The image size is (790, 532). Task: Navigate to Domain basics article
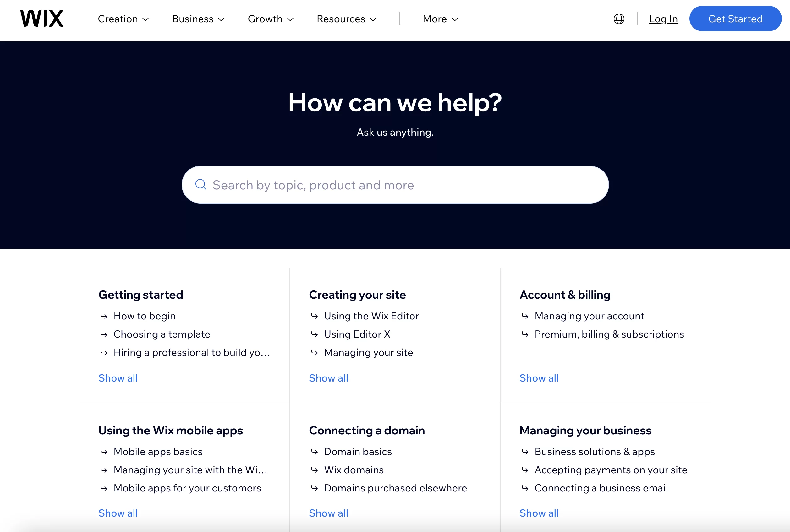click(357, 451)
